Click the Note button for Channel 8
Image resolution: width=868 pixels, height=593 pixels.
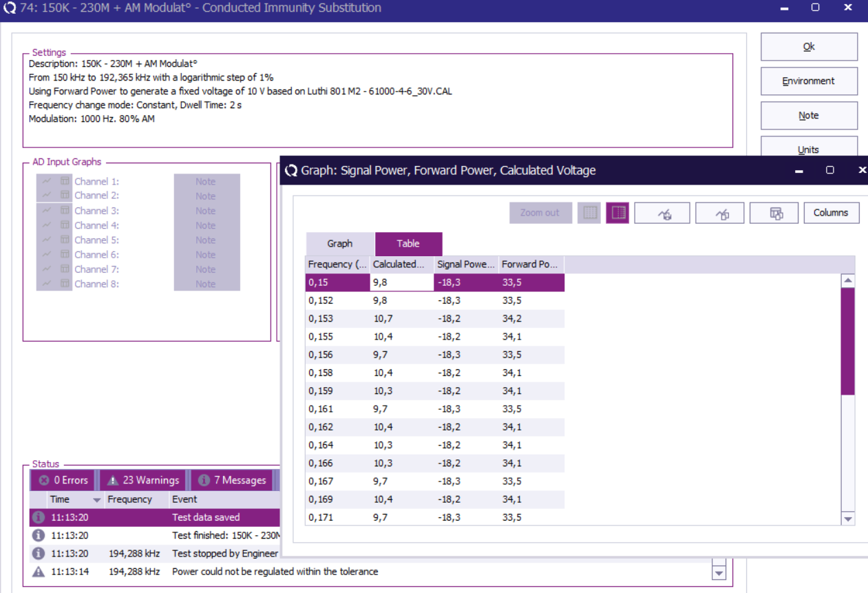point(207,283)
